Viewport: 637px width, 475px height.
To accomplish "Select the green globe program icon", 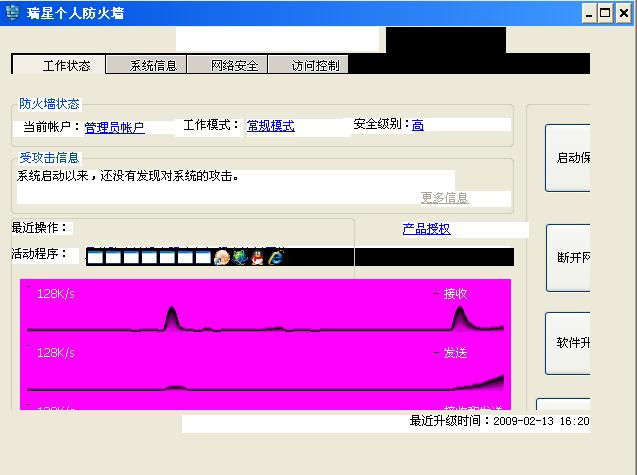I will point(240,257).
